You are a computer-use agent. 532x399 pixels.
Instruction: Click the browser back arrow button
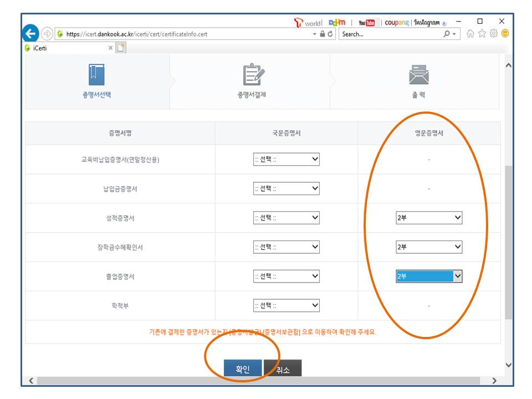click(30, 33)
